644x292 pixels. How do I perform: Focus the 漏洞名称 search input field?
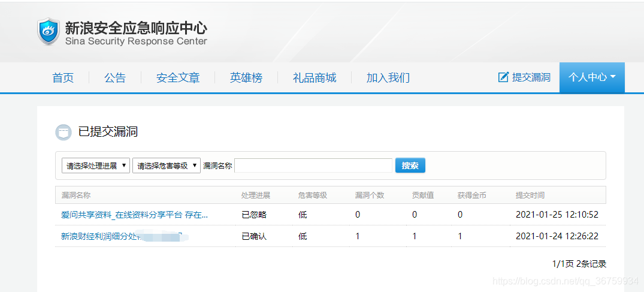[313, 165]
